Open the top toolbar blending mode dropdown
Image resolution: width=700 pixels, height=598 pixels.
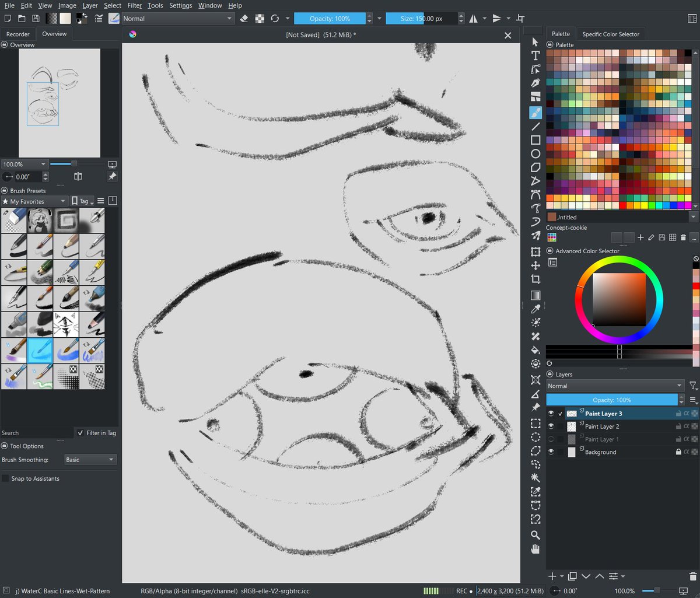pyautogui.click(x=177, y=19)
